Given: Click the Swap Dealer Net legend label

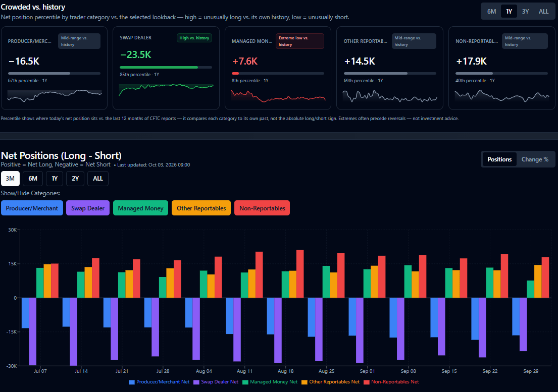Looking at the screenshot, I should [220, 382].
